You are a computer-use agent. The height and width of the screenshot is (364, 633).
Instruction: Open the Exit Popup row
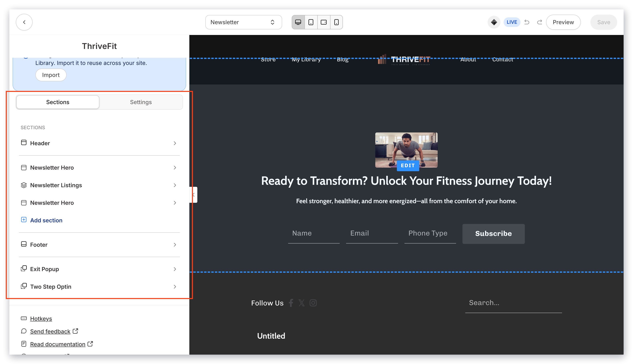tap(99, 269)
